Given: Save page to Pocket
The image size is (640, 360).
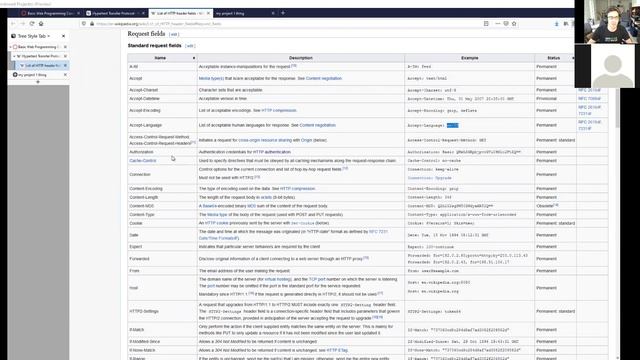Looking at the screenshot, I should pos(506,24).
